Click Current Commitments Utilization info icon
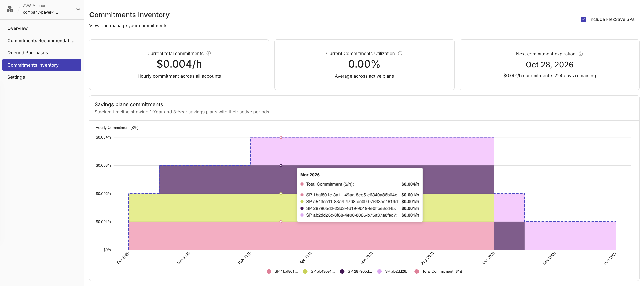 point(400,53)
